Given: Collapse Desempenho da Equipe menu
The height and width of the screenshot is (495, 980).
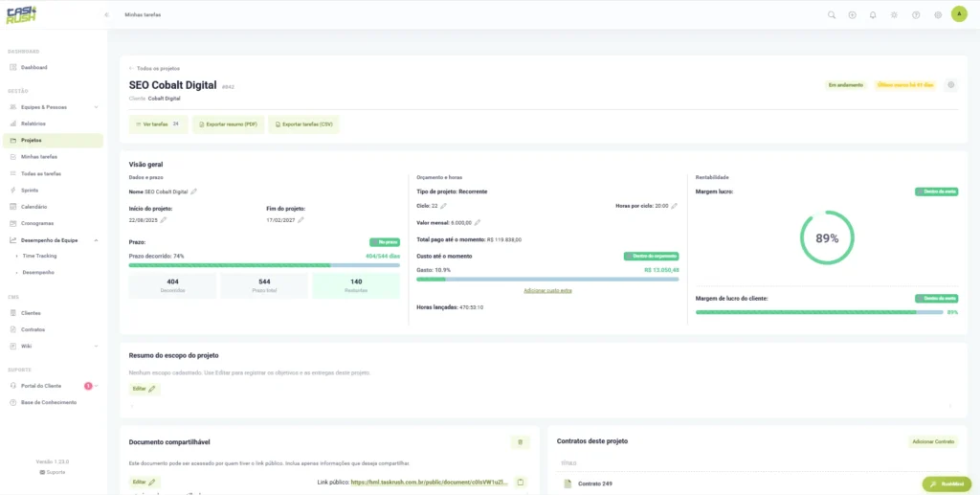Looking at the screenshot, I should pos(54,240).
